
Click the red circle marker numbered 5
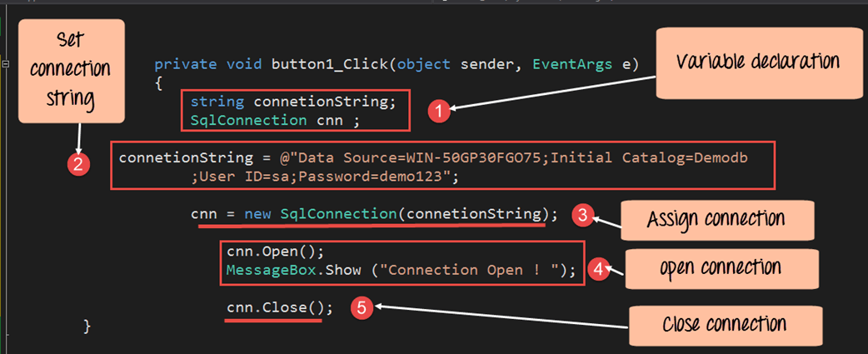pyautogui.click(x=361, y=307)
